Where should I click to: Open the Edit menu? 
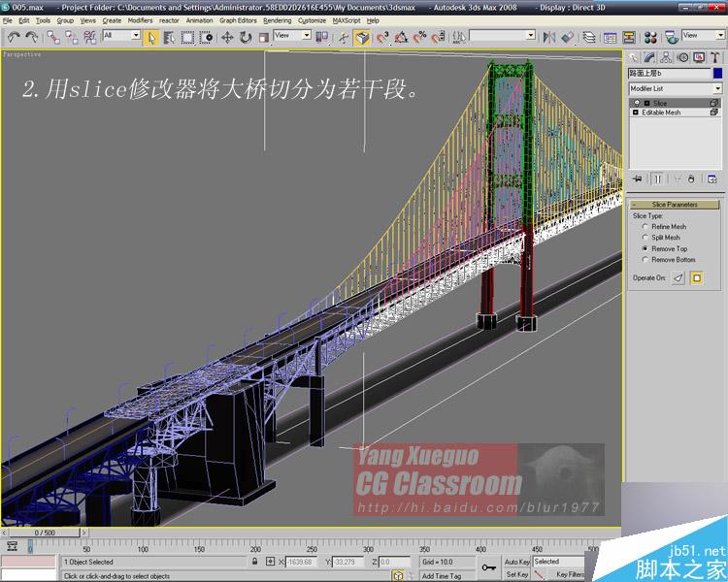pos(23,20)
